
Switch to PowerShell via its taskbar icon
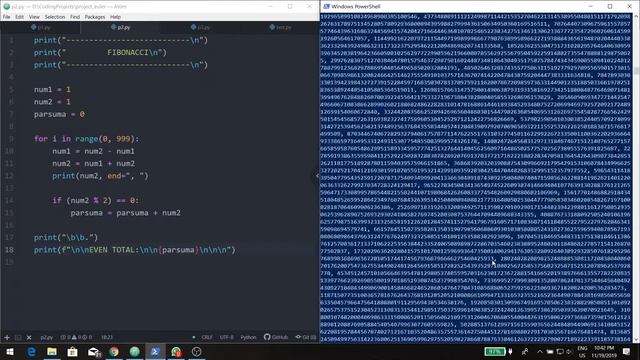(x=155, y=352)
